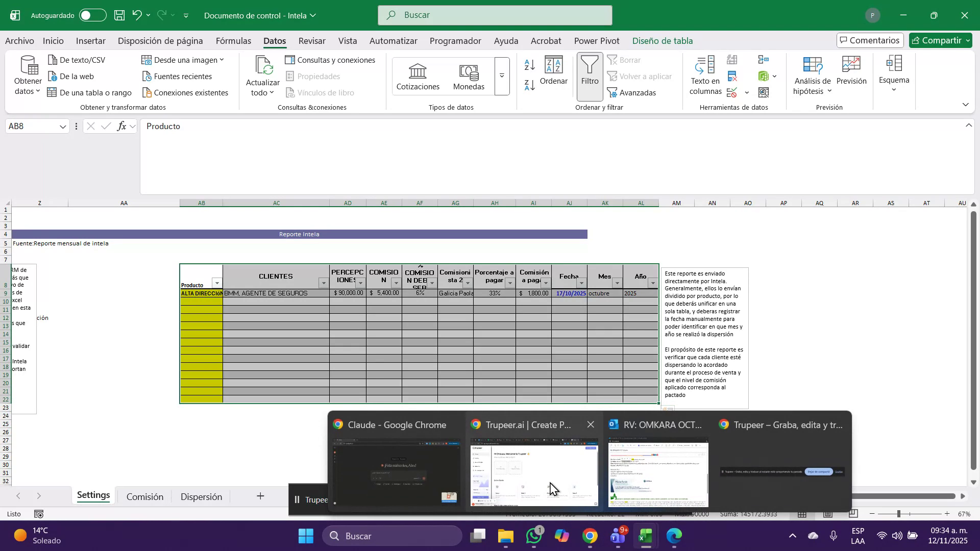This screenshot has width=980, height=551.
Task: Apply the Monedas data type
Action: click(x=468, y=75)
